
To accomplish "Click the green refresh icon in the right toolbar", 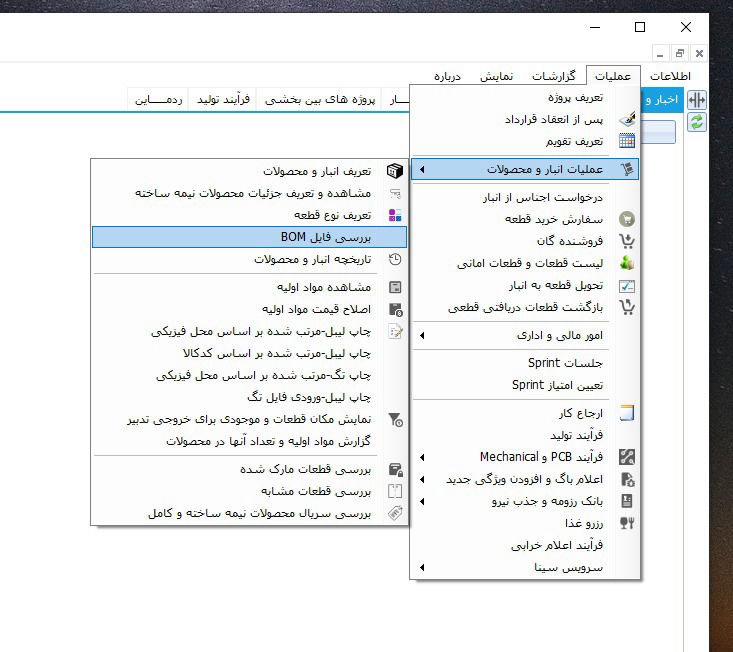I will click(697, 122).
